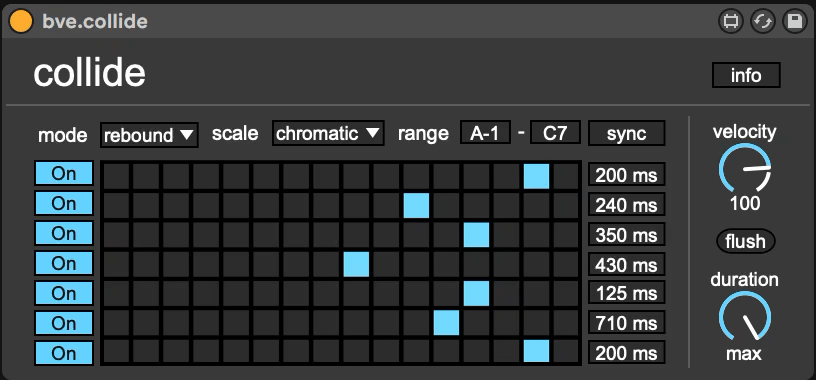816x380 pixels.
Task: Toggle the On switch beside 430 ms row
Action: pyautogui.click(x=64, y=263)
